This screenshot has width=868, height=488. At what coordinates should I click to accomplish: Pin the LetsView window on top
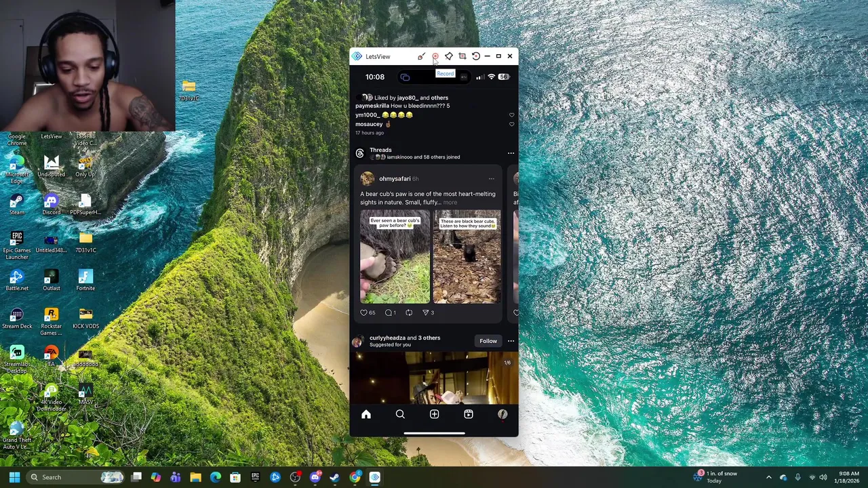[x=449, y=56]
